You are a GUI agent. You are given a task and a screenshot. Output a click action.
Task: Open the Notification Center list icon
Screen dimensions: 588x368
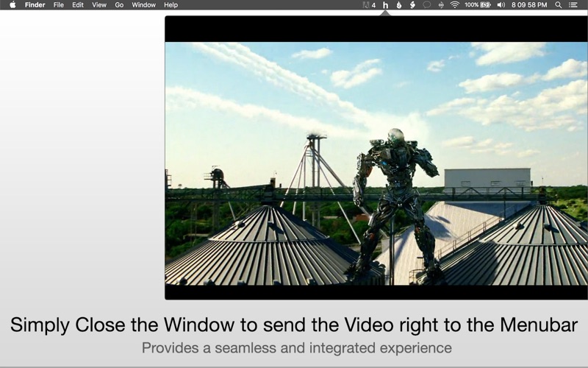click(x=573, y=5)
